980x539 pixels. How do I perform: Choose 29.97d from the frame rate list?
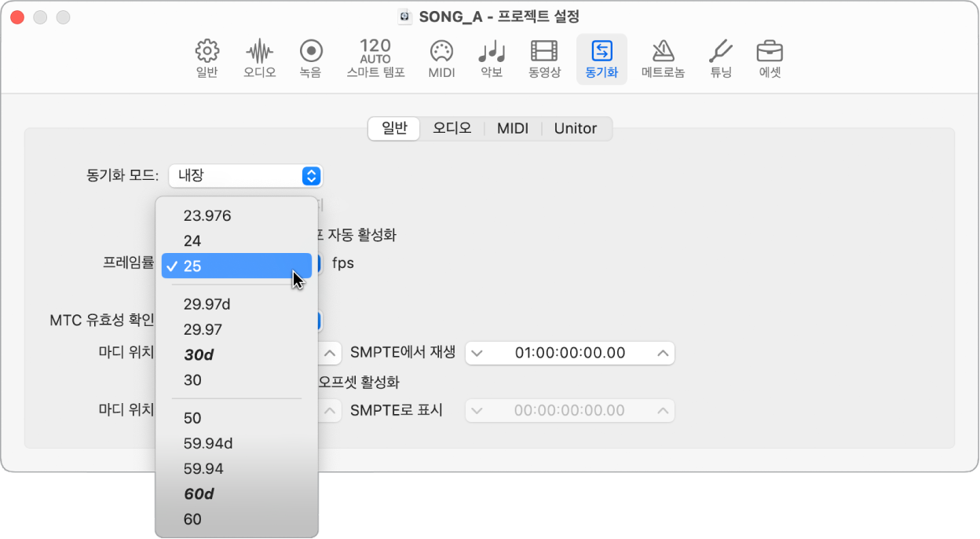[x=207, y=304]
